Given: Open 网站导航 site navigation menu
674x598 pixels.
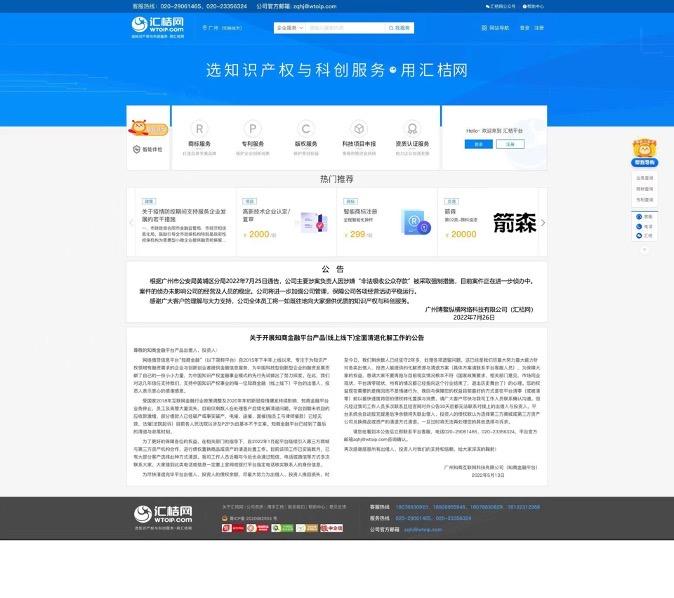Looking at the screenshot, I should 499,28.
